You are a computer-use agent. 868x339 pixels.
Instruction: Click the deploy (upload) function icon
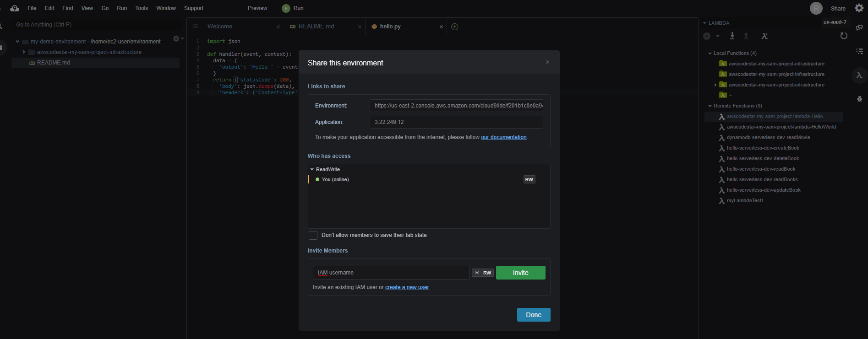tap(746, 36)
